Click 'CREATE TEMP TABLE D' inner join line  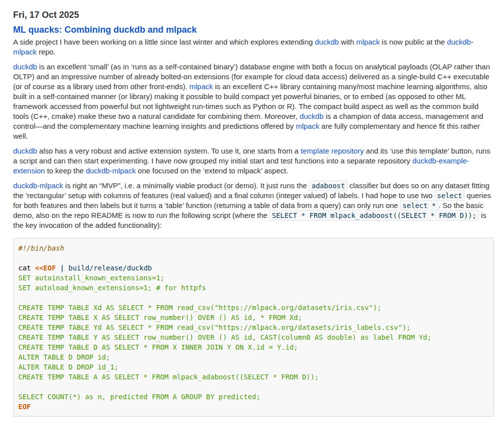(158, 347)
